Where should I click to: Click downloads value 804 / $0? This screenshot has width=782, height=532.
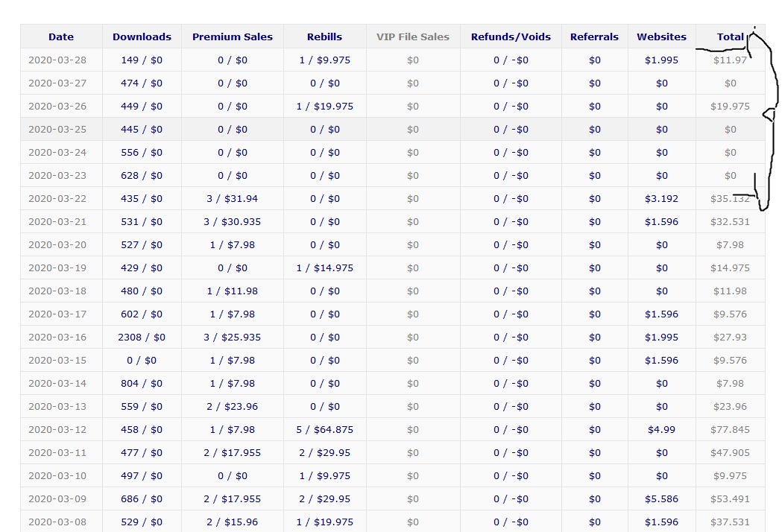[142, 384]
